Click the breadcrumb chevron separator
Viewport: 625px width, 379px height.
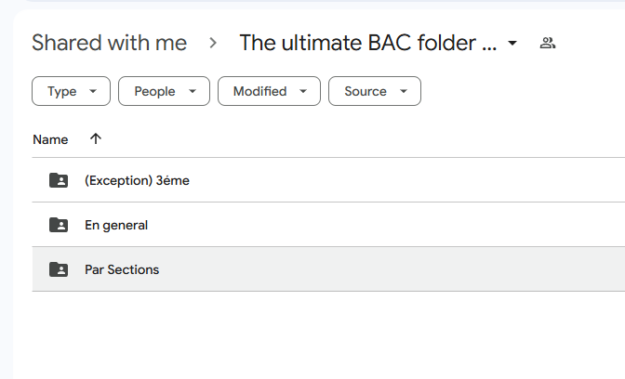pos(213,43)
